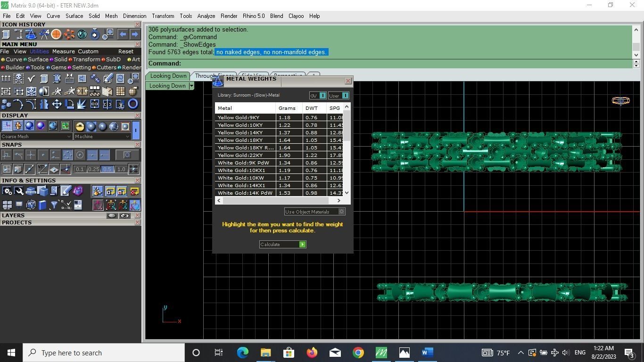
Task: Open the Coarse Mesh dropdown
Action: click(36, 137)
